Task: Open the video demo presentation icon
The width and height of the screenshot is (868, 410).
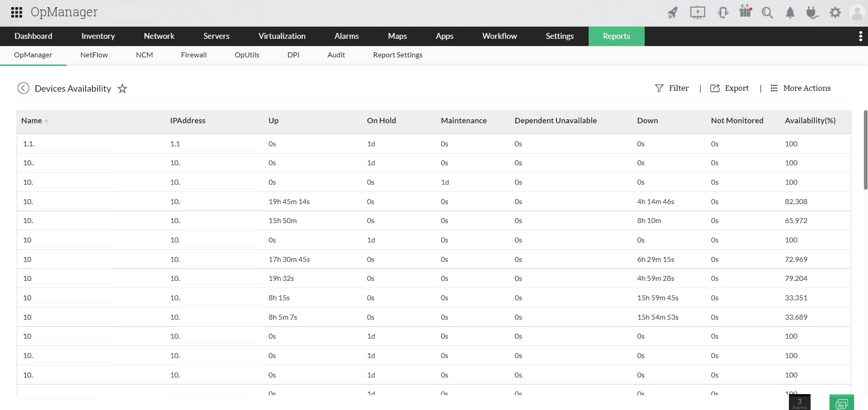Action: 697,13
